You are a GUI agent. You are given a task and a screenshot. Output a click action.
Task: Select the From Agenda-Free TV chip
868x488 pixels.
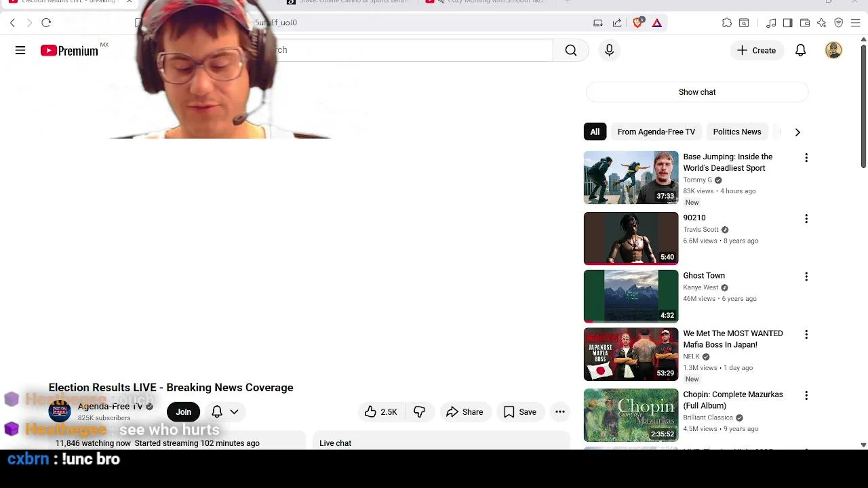656,132
